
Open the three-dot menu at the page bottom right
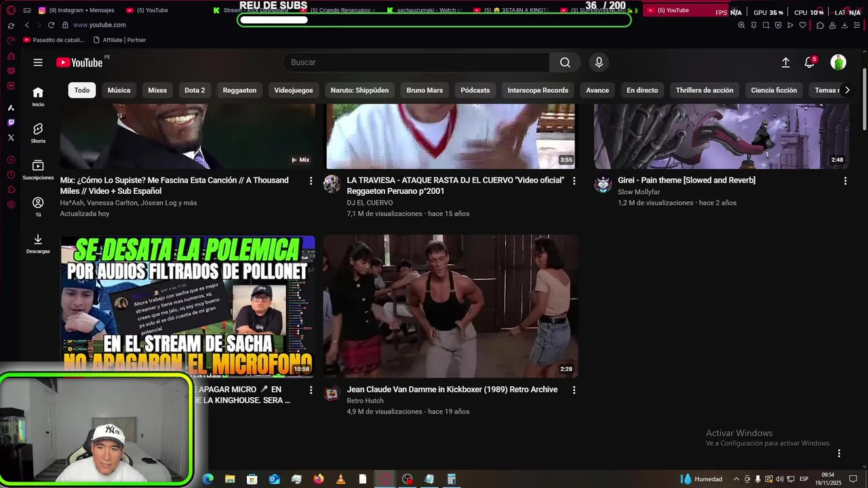[x=839, y=453]
